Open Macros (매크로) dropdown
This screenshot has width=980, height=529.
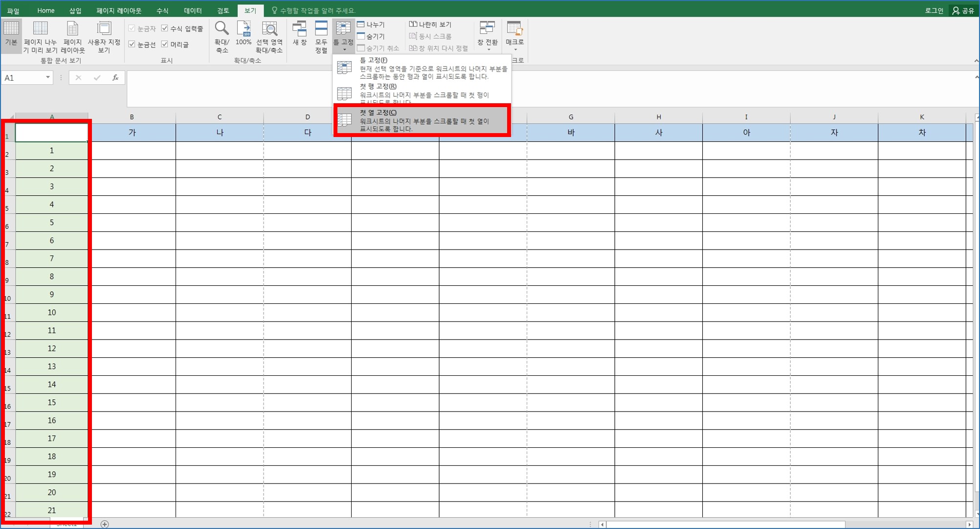(514, 36)
